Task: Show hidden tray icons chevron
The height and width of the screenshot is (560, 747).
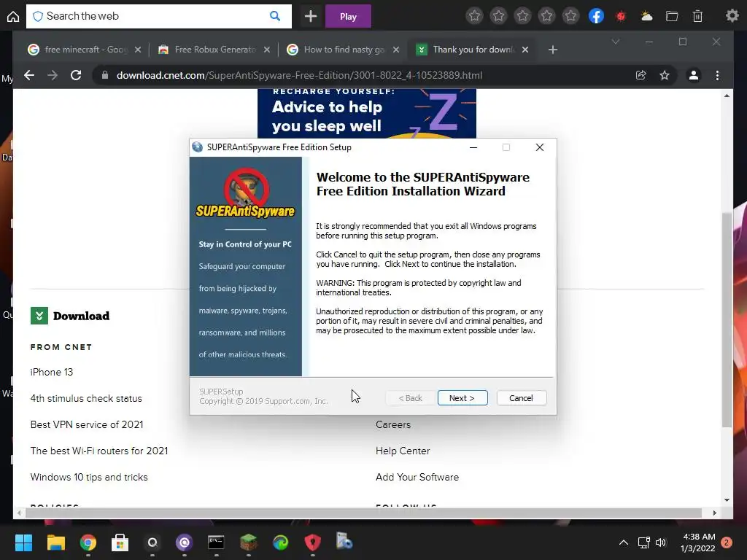Action: 623,542
